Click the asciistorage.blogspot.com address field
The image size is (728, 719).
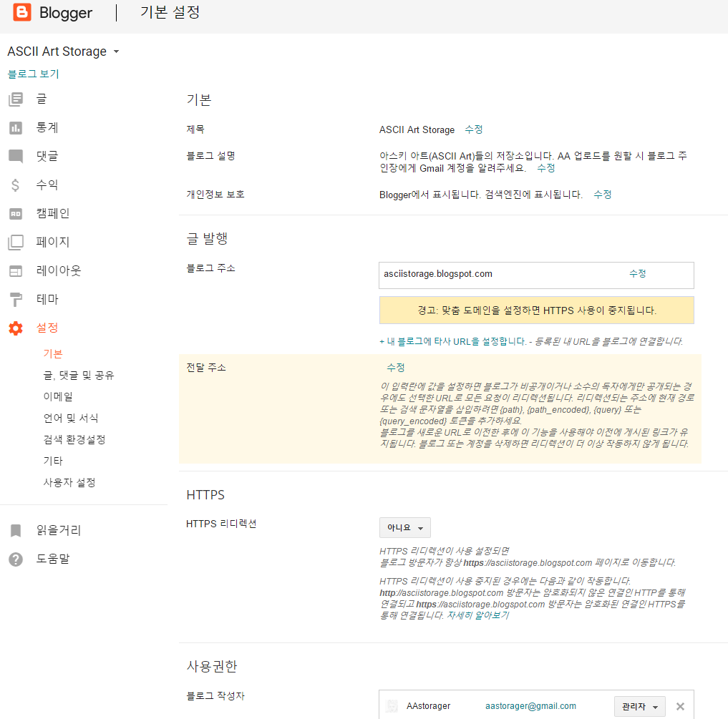[x=501, y=274]
